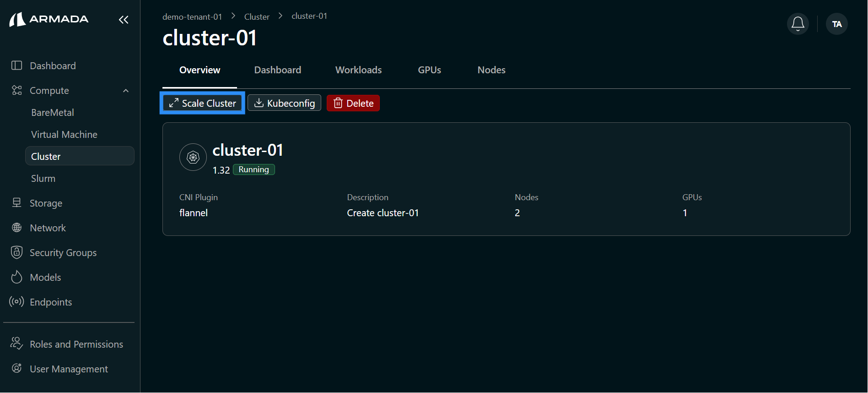868x393 pixels.
Task: Open Roles and Permissions page
Action: tap(76, 344)
